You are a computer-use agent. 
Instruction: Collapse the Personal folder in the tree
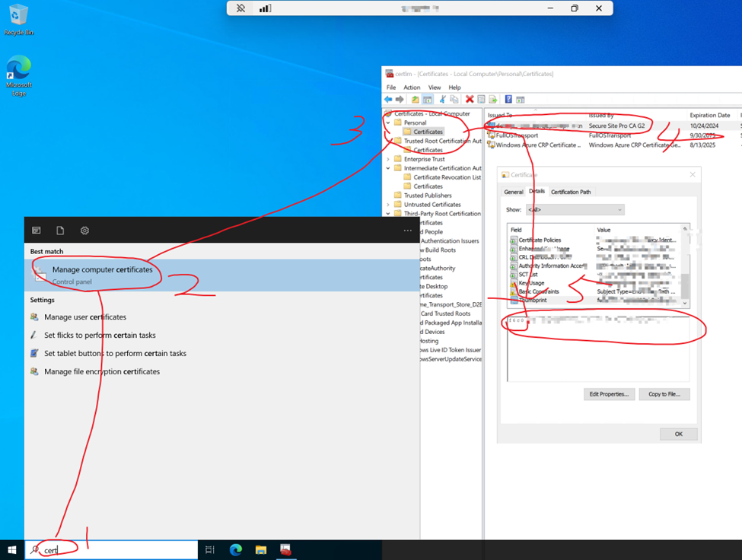[388, 123]
